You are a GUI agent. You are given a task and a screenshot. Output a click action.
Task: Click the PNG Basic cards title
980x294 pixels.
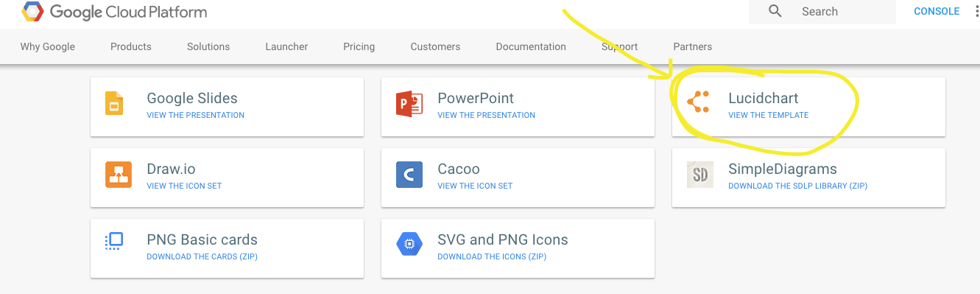point(202,239)
